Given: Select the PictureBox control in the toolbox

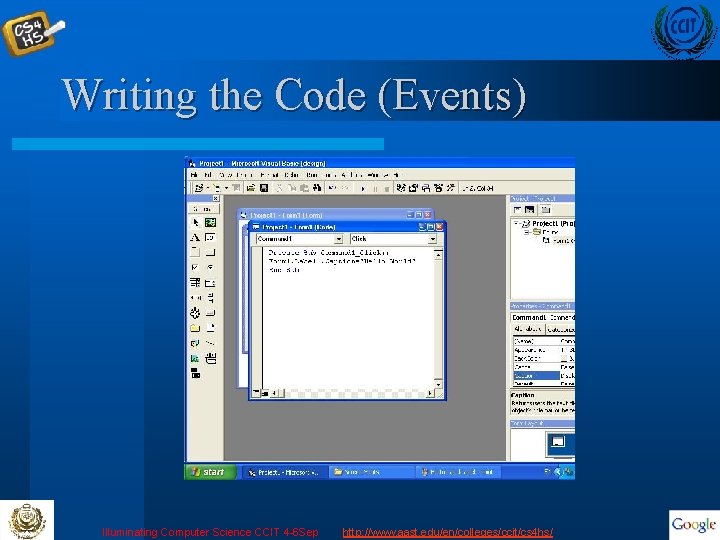Looking at the screenshot, I should pyautogui.click(x=210, y=223).
